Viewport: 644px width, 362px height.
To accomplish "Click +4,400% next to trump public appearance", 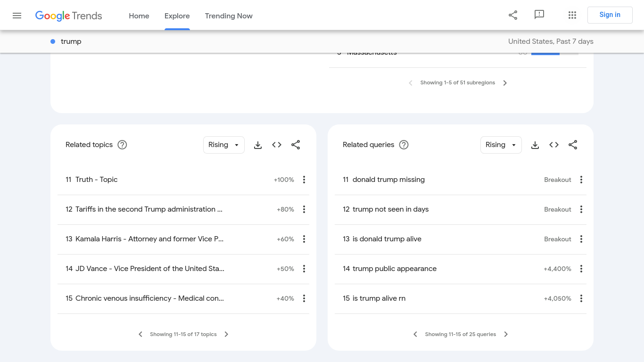I will pos(557,269).
